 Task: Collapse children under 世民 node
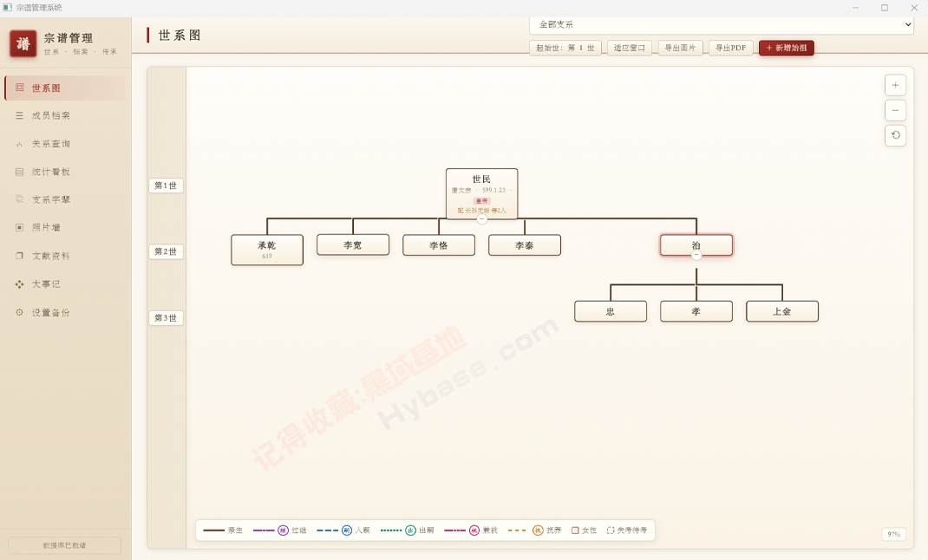[x=481, y=219]
